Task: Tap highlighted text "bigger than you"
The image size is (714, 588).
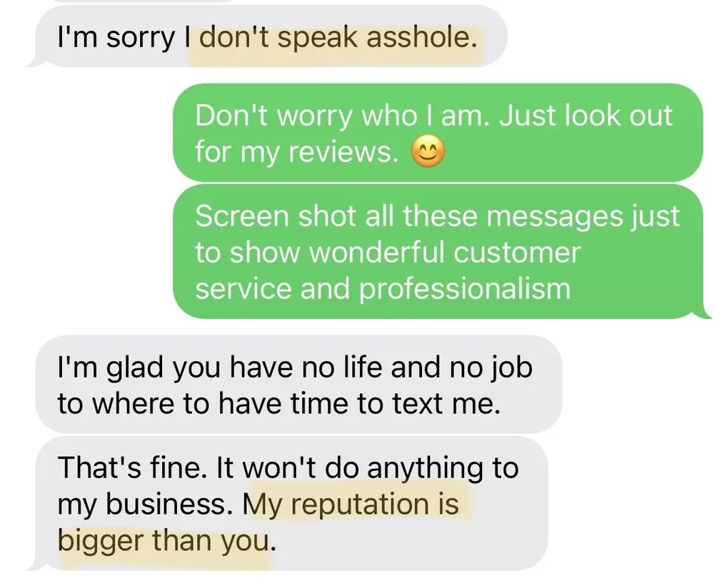Action: coord(164,541)
